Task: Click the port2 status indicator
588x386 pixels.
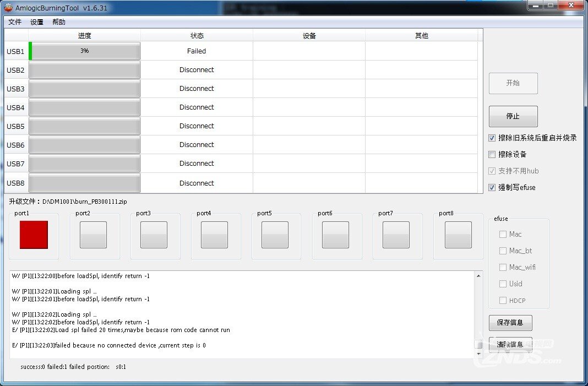Action: click(94, 235)
